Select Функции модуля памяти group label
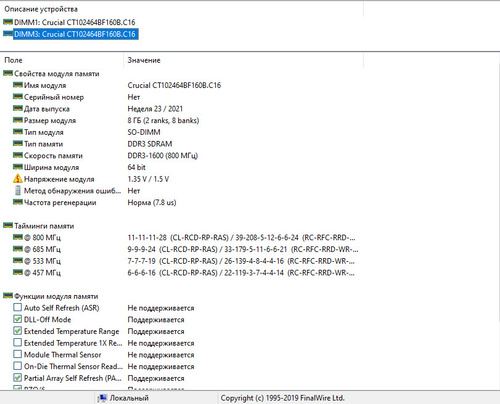Image resolution: width=500 pixels, height=404 pixels. (56, 296)
